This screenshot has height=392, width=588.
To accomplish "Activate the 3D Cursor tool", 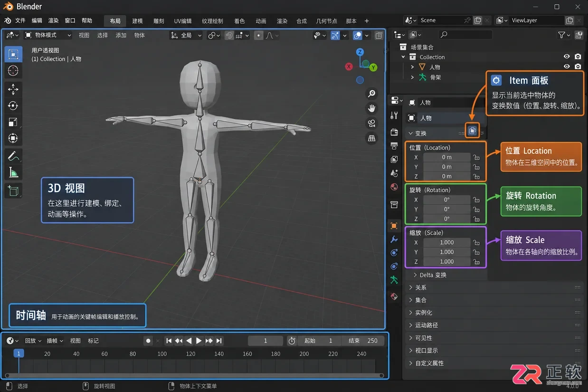I will coord(13,71).
